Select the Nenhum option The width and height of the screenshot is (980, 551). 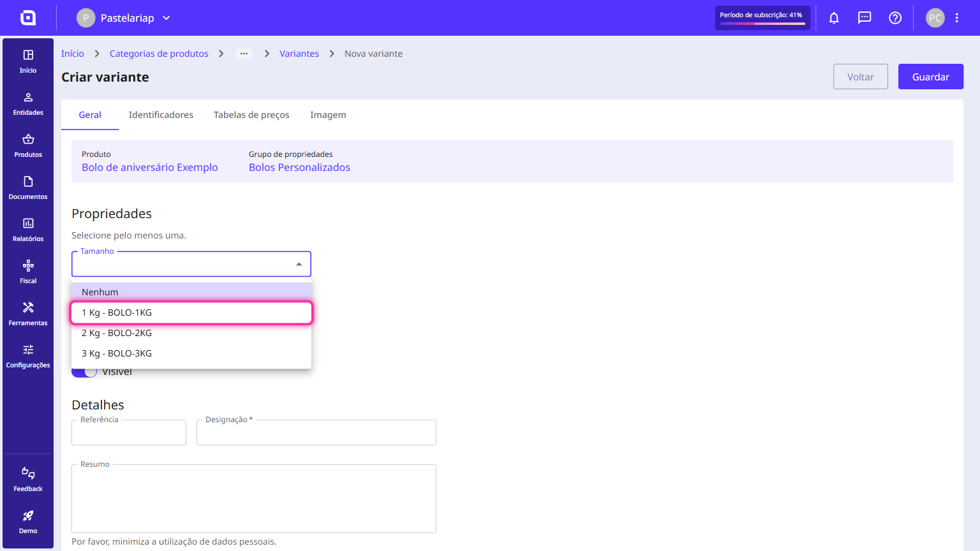(191, 292)
